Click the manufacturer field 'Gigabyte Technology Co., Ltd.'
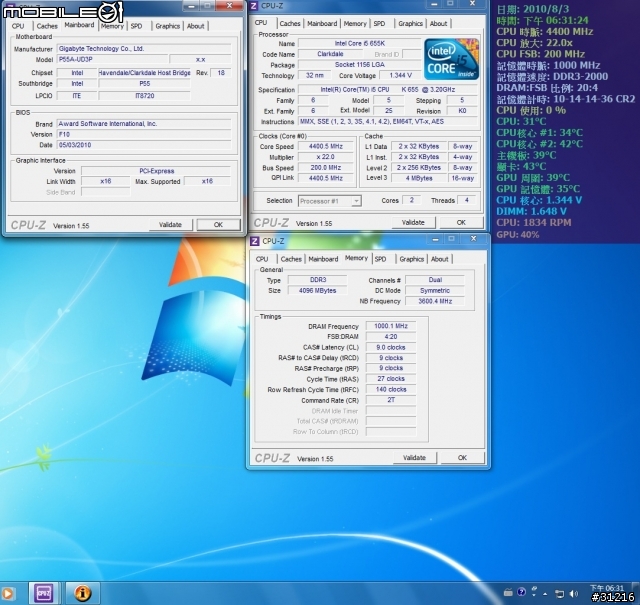640x605 pixels. pyautogui.click(x=144, y=49)
